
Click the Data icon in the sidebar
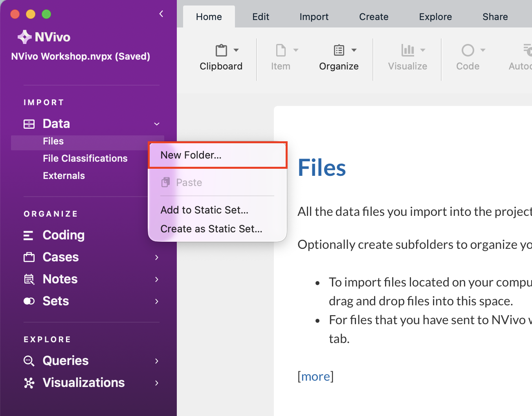29,124
